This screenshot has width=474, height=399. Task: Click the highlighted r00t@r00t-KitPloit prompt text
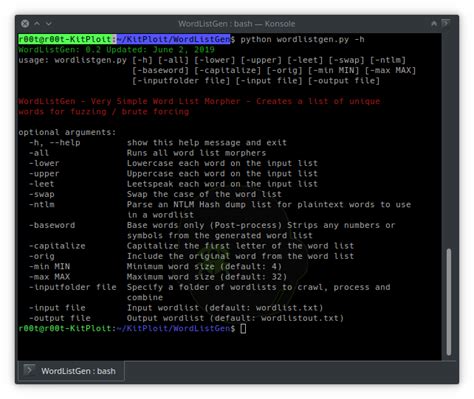[65, 39]
